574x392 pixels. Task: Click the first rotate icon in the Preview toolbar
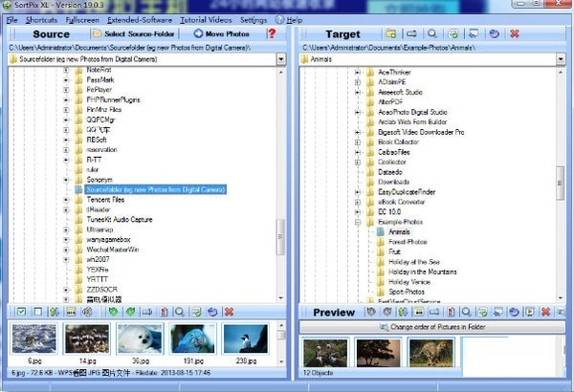[371, 312]
